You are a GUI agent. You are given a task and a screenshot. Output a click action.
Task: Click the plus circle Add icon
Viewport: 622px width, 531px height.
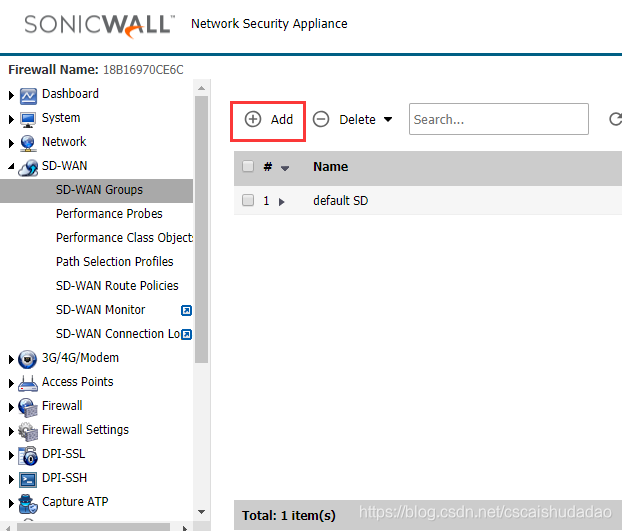point(253,119)
